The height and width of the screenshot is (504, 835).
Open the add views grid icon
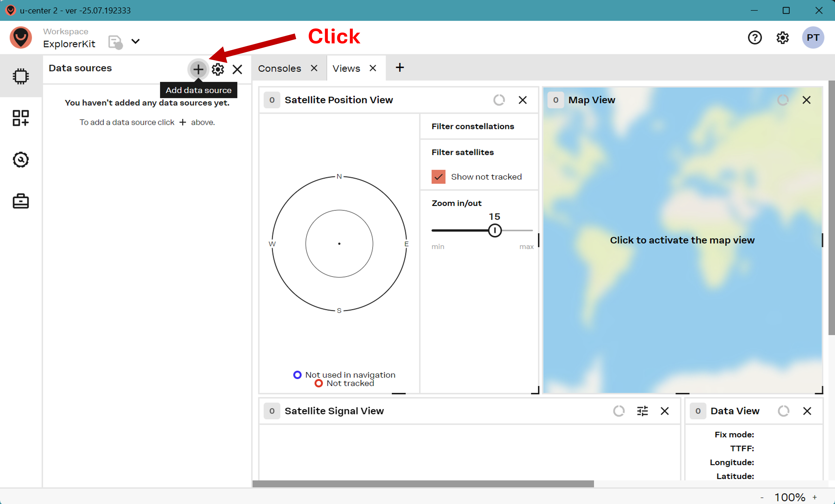tap(21, 118)
